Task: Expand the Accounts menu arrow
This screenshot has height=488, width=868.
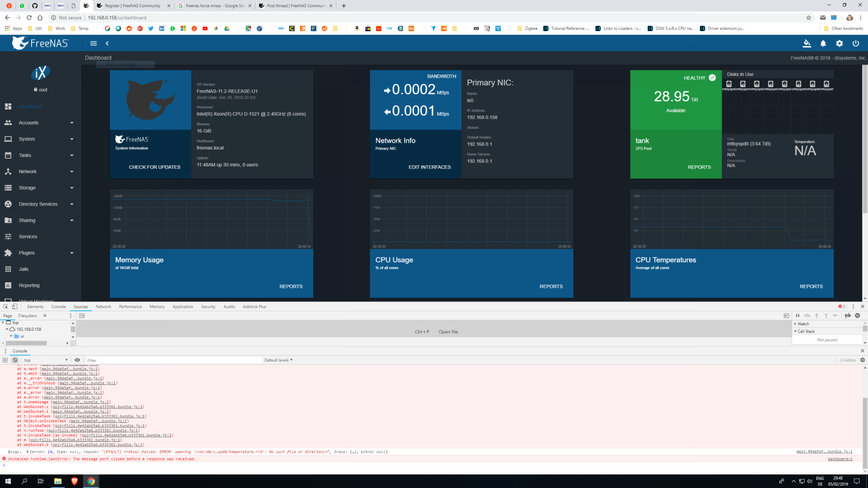Action: tap(72, 123)
